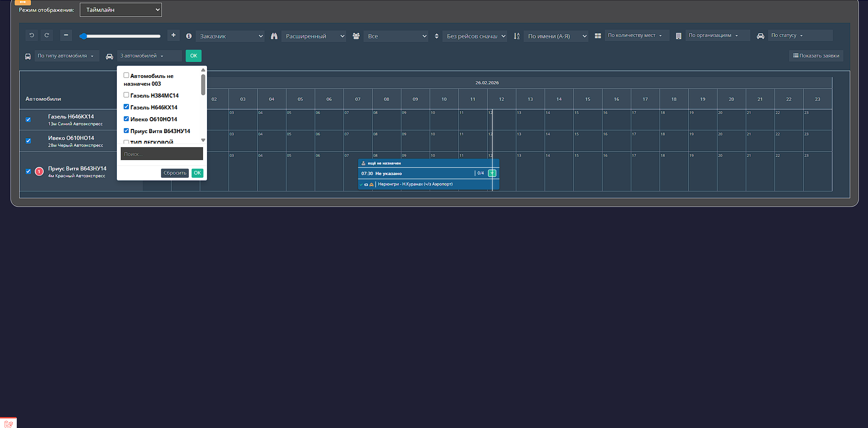Expand the По имени (А-Я) sort dropdown
The image size is (868, 428).
tap(556, 36)
